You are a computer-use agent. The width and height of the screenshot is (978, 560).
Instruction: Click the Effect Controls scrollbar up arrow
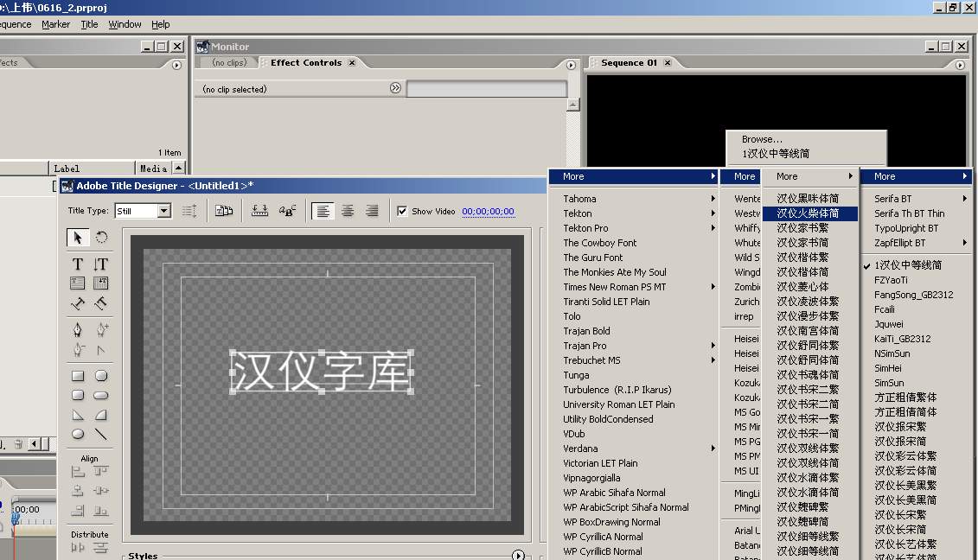pyautogui.click(x=573, y=105)
